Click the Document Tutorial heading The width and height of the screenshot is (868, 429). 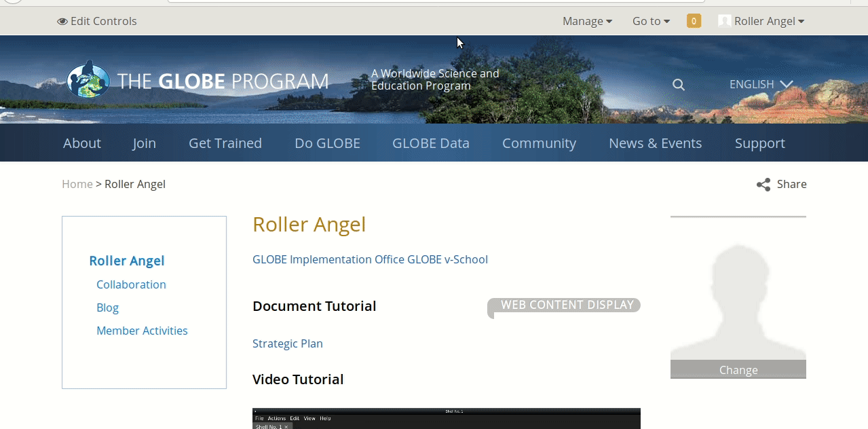click(314, 306)
